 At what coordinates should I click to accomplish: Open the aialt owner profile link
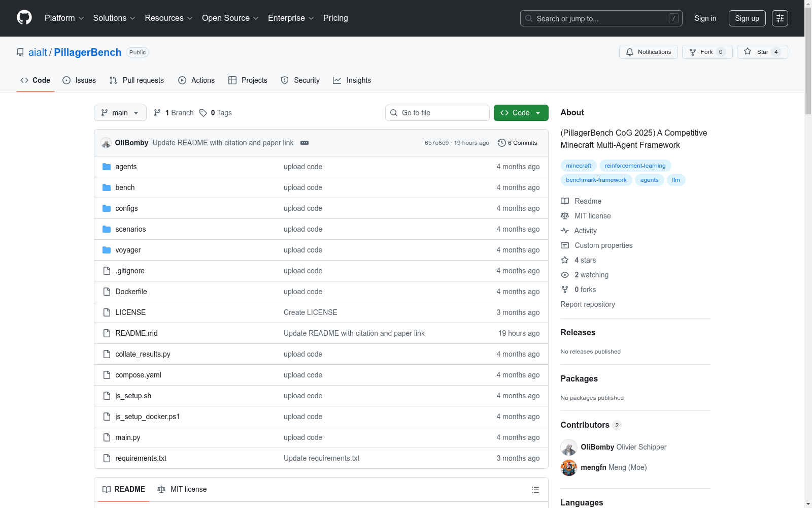point(38,52)
